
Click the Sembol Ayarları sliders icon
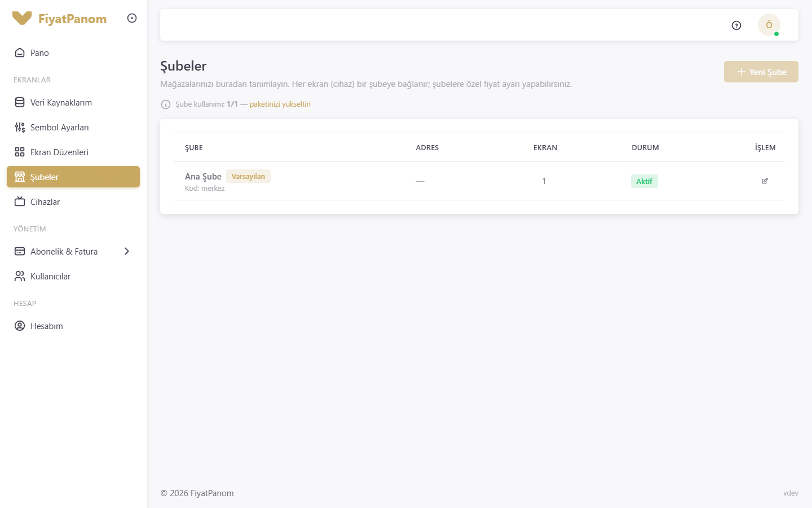click(20, 127)
